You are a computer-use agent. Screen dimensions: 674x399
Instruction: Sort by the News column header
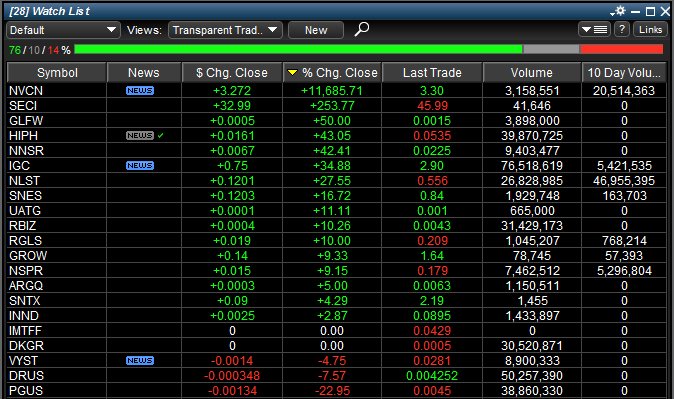(144, 73)
